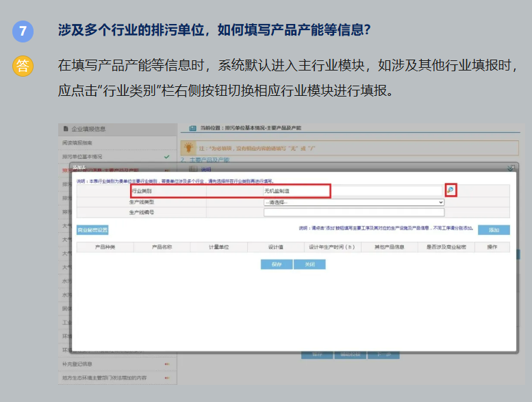Click the 行业类别 field showing 无机盐制造
Screen dimensions: 532x402
pyautogui.click(x=354, y=191)
